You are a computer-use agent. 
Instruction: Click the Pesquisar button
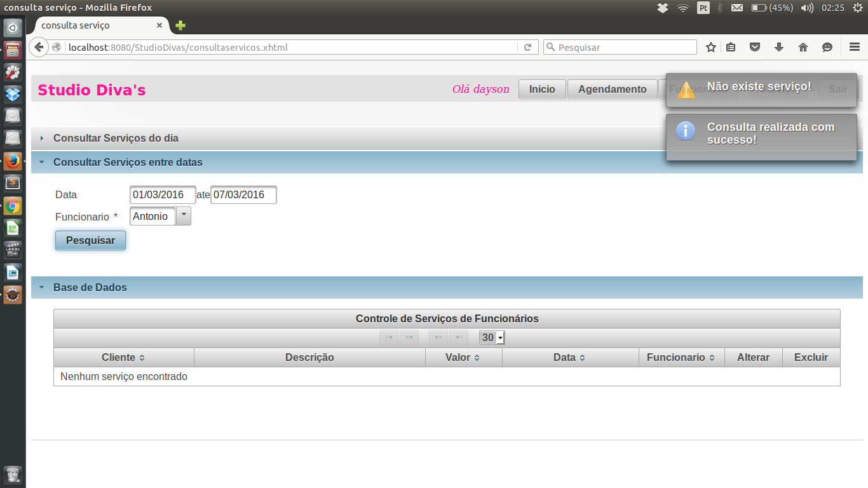point(90,240)
